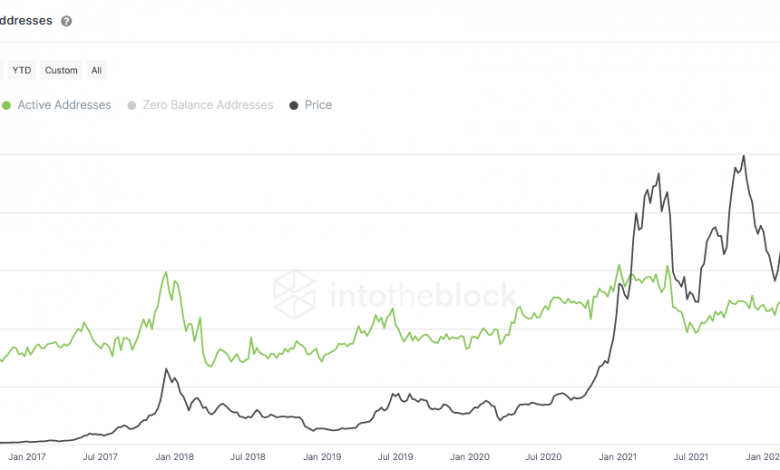The image size is (780, 470).
Task: Show the All time range
Action: [96, 70]
